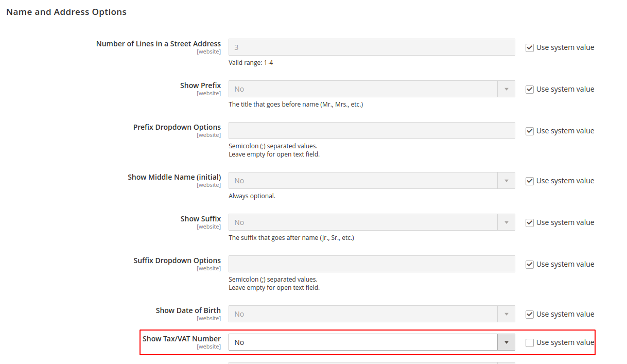Uncheck Use system value for Show Date of Birth
This screenshot has height=364, width=627.
530,314
